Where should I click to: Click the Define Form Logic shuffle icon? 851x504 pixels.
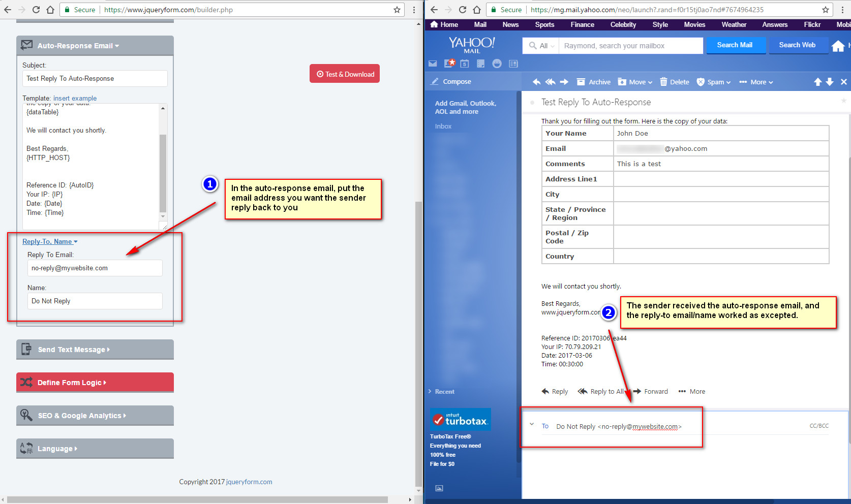click(26, 382)
